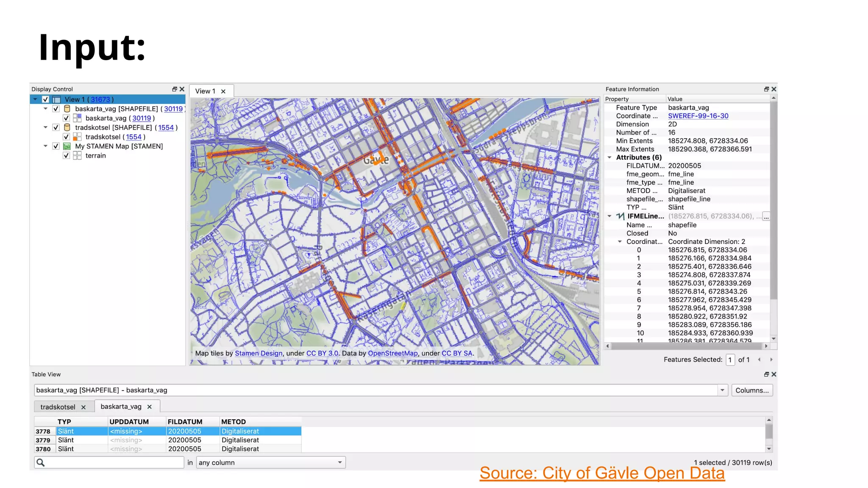
Task: Open the Columns... button
Action: [752, 390]
